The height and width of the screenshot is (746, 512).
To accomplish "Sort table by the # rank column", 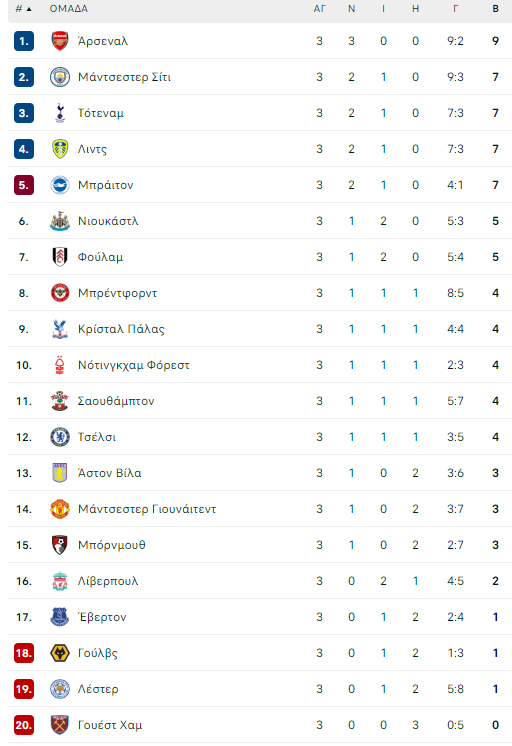I will (x=23, y=9).
